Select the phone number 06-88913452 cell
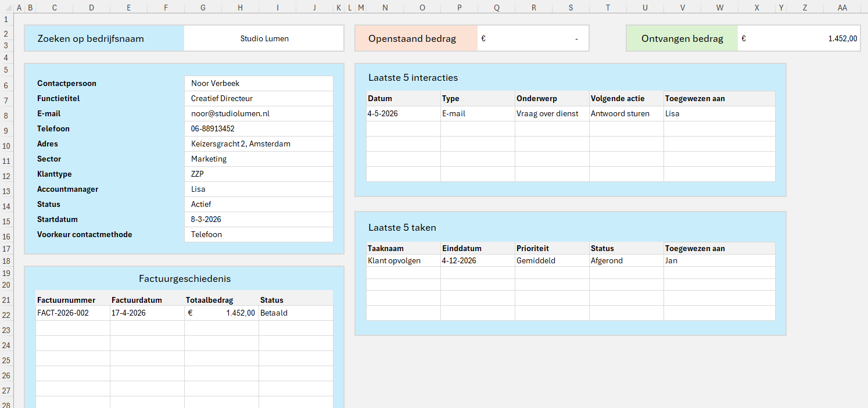868x408 pixels. 258,129
